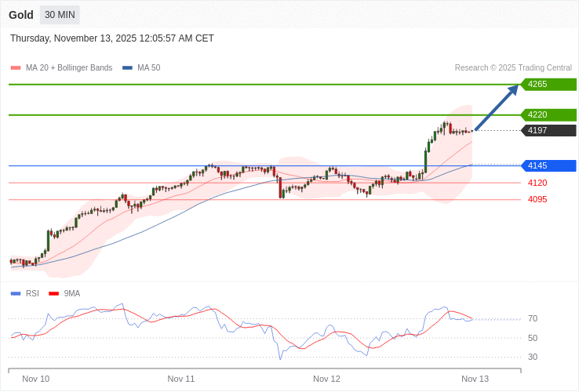Click the Nov 10 date axis label
Viewport: 579px width, 392px height.
click(36, 379)
